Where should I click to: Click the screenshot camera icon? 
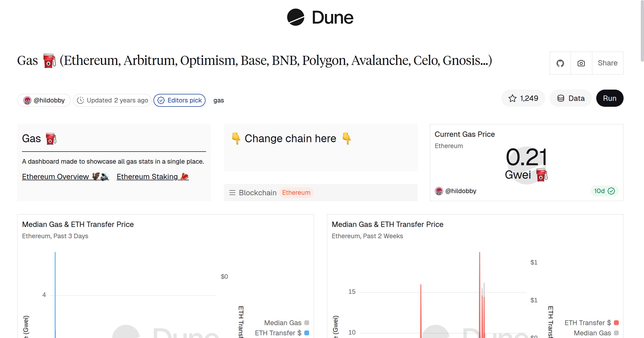[581, 63]
